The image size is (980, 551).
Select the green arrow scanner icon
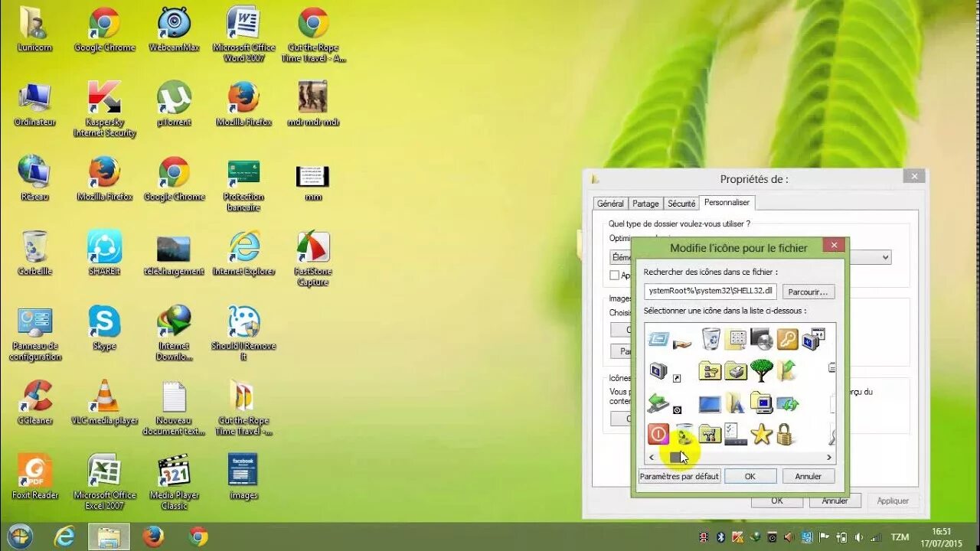pyautogui.click(x=658, y=403)
